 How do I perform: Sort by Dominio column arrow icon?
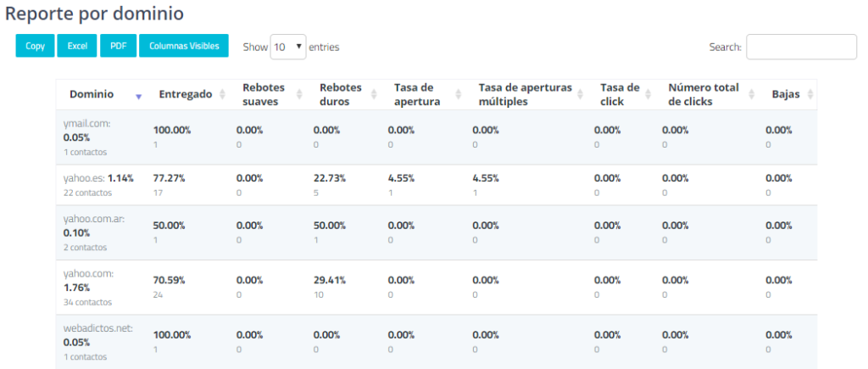point(138,95)
